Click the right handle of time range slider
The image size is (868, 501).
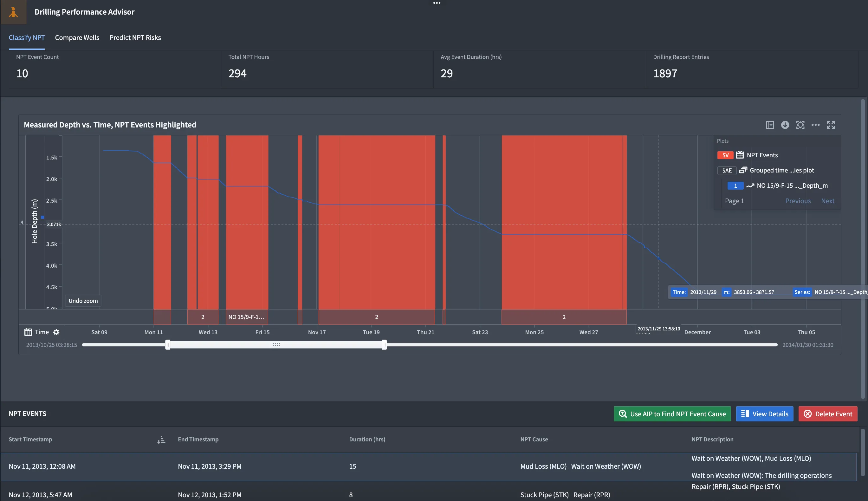point(384,345)
